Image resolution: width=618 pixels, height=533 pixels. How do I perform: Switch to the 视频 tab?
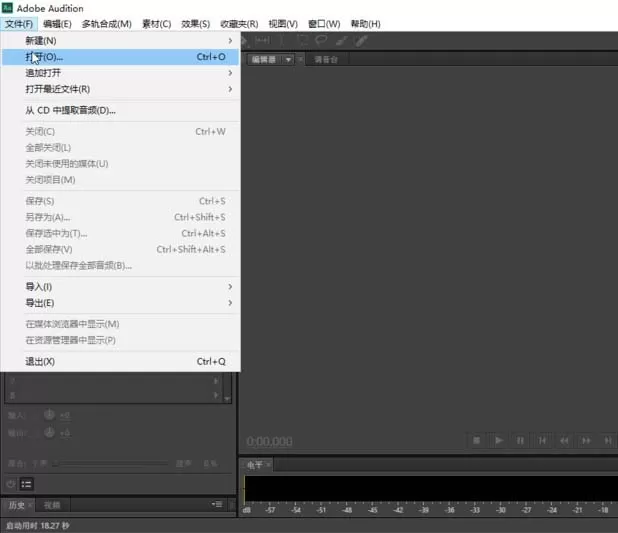click(52, 505)
